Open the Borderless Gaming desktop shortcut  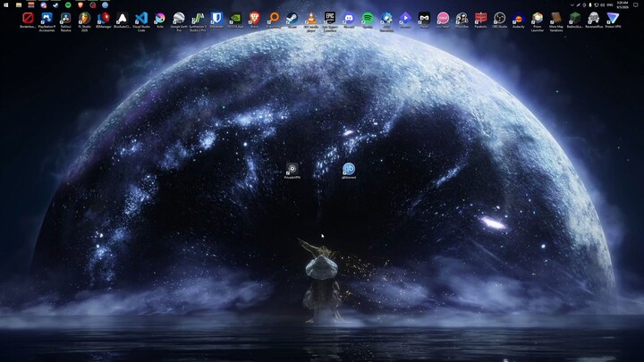tap(28, 20)
